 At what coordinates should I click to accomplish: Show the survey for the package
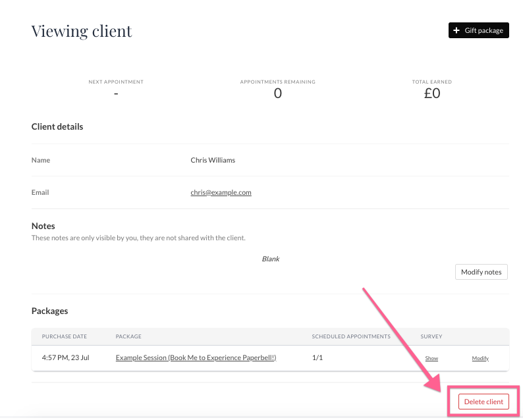(x=431, y=359)
